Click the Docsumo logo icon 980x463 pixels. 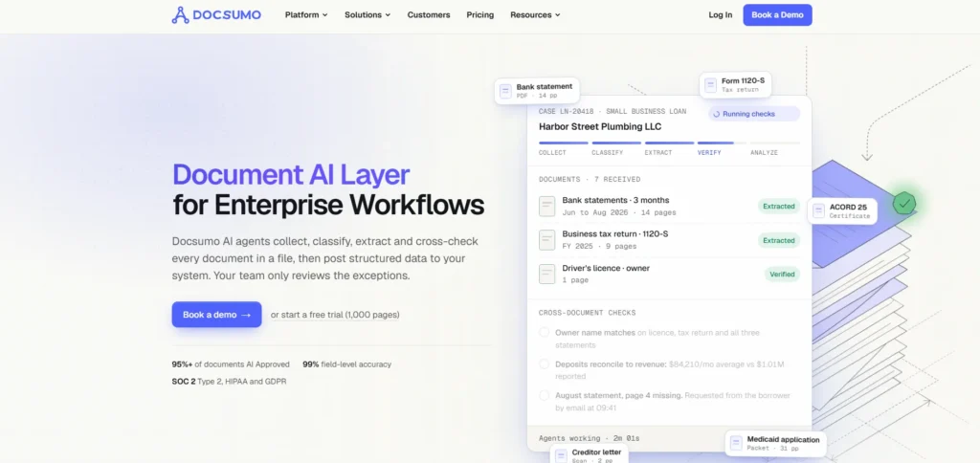(x=180, y=15)
